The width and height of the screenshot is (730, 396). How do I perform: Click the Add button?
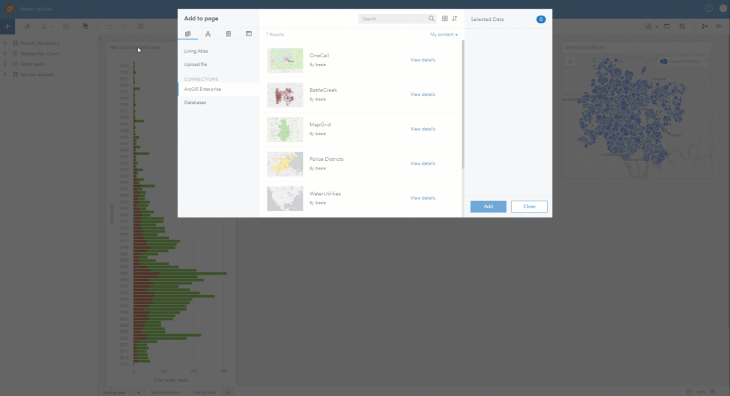[488, 206]
